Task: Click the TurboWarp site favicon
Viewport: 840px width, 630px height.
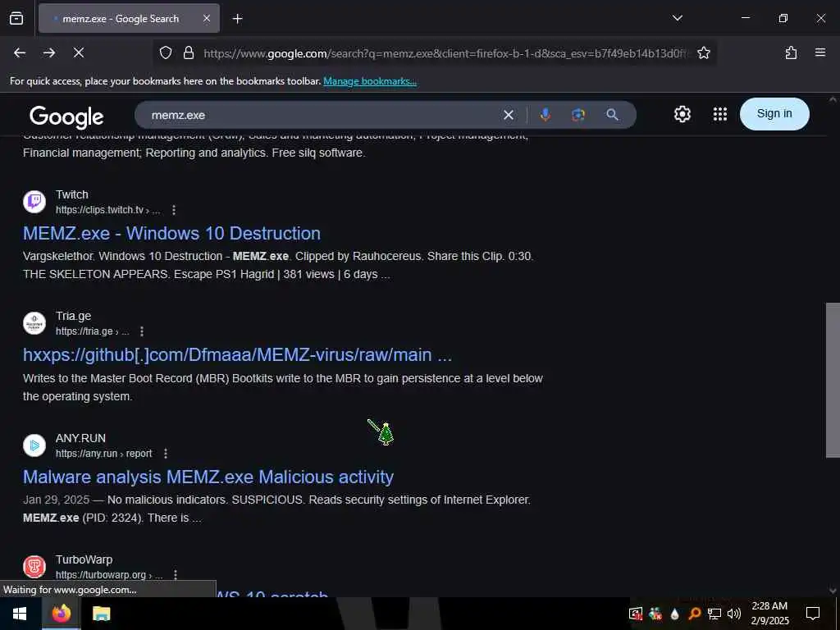Action: point(34,567)
